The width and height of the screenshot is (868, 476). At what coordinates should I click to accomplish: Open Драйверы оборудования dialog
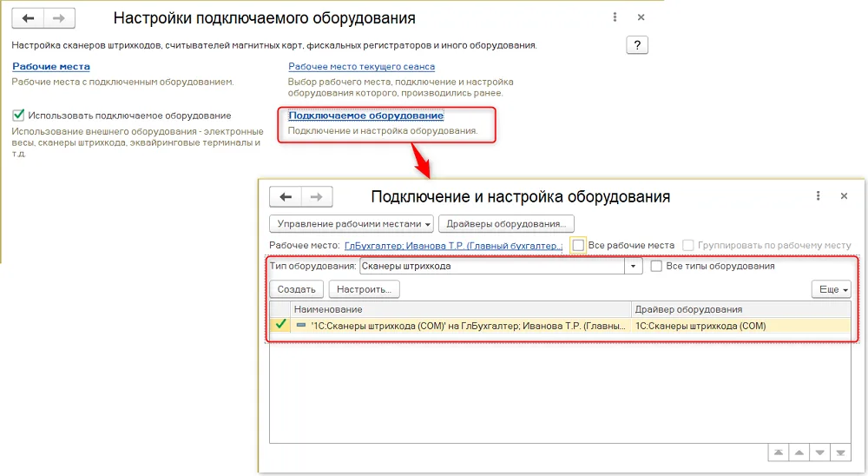click(x=506, y=224)
